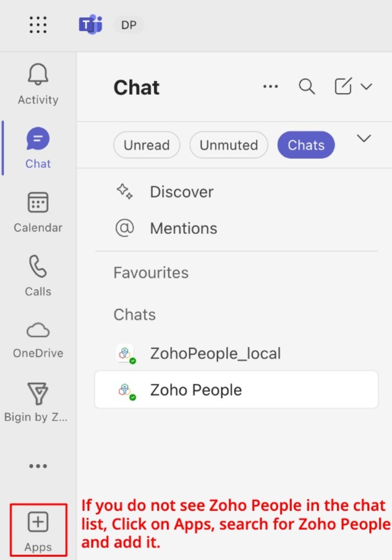Viewport: 392px width, 560px height.
Task: Open chat list more options ellipsis
Action: [x=271, y=87]
